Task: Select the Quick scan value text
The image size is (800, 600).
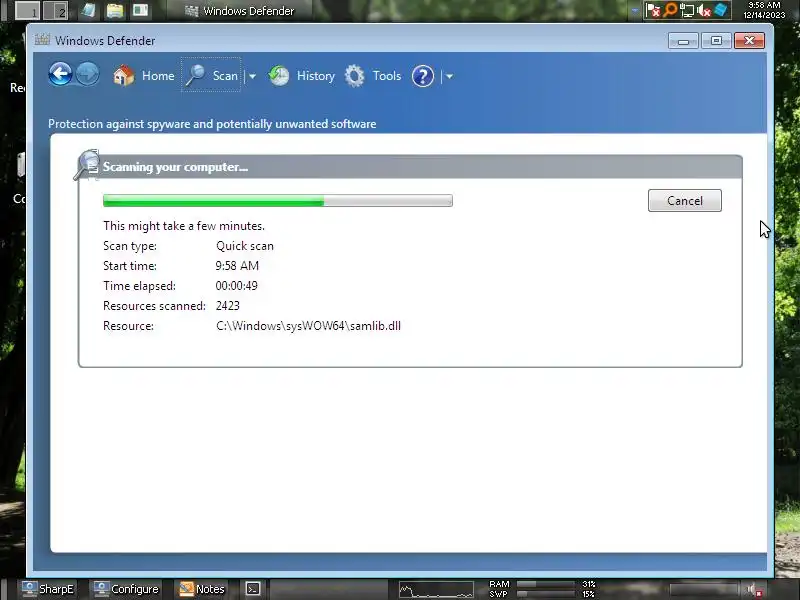Action: [x=245, y=246]
